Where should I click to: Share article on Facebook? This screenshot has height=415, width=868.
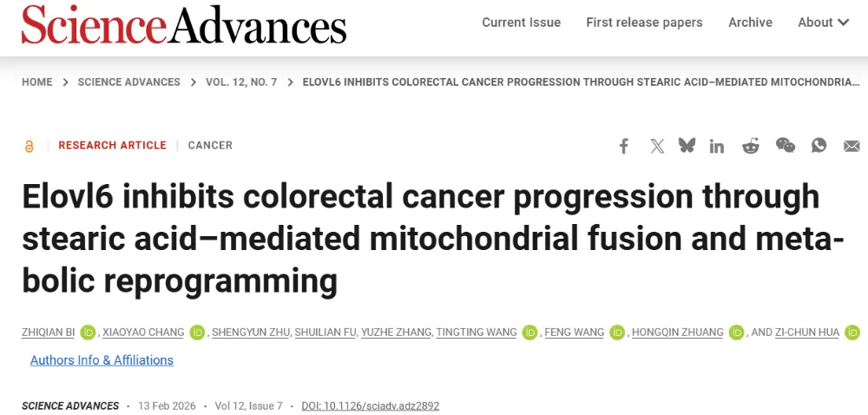point(623,146)
